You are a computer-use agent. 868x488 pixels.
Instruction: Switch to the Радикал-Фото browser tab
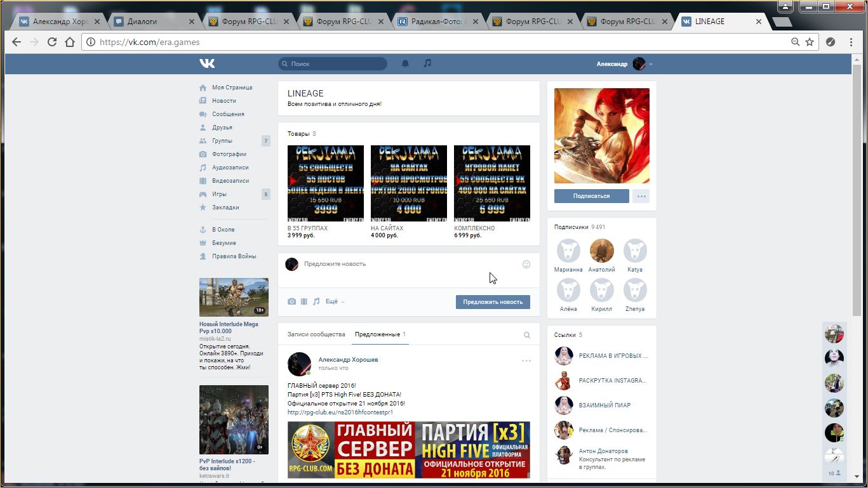tap(438, 22)
